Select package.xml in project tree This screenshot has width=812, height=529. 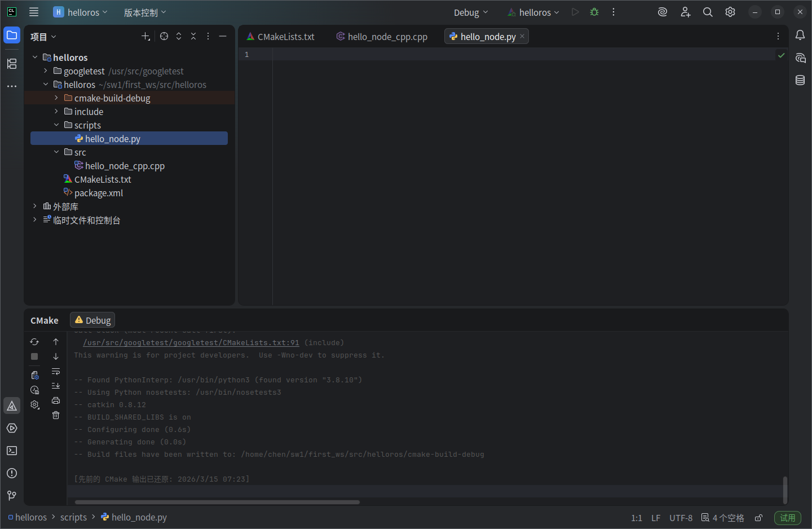coord(98,193)
